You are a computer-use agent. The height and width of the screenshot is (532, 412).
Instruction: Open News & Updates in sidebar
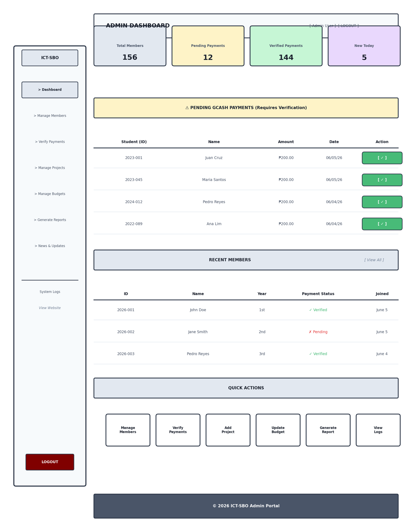[x=50, y=246]
